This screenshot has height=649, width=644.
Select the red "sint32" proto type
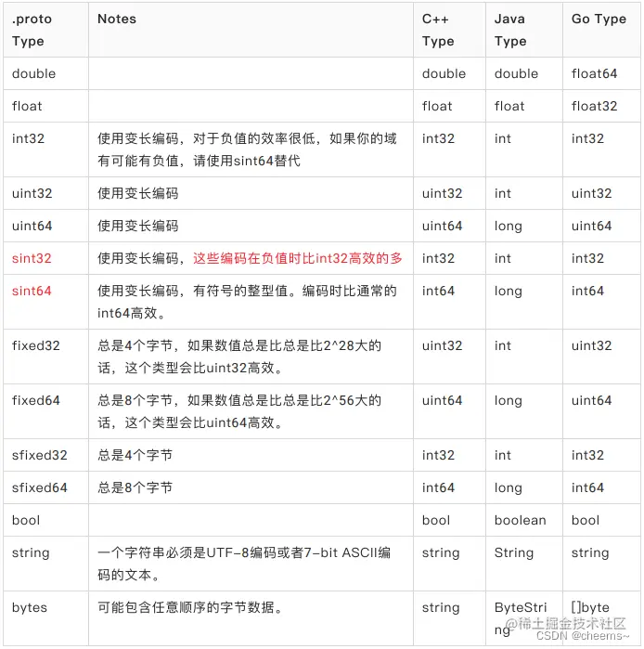coord(32,258)
